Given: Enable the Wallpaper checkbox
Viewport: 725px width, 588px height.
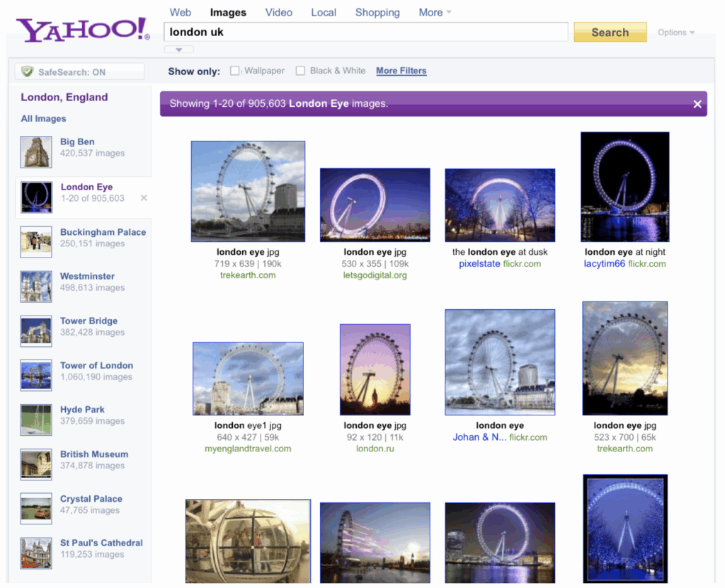Looking at the screenshot, I should 235,71.
